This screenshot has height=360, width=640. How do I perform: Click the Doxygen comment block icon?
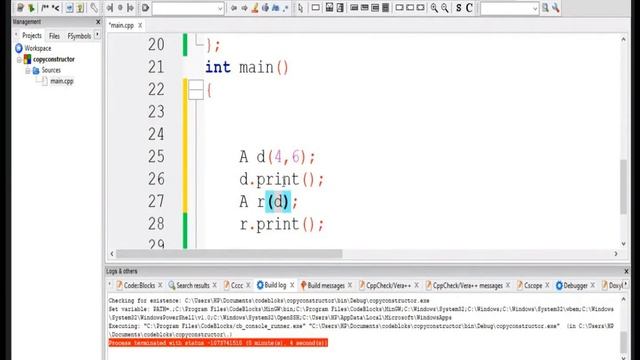click(45, 8)
